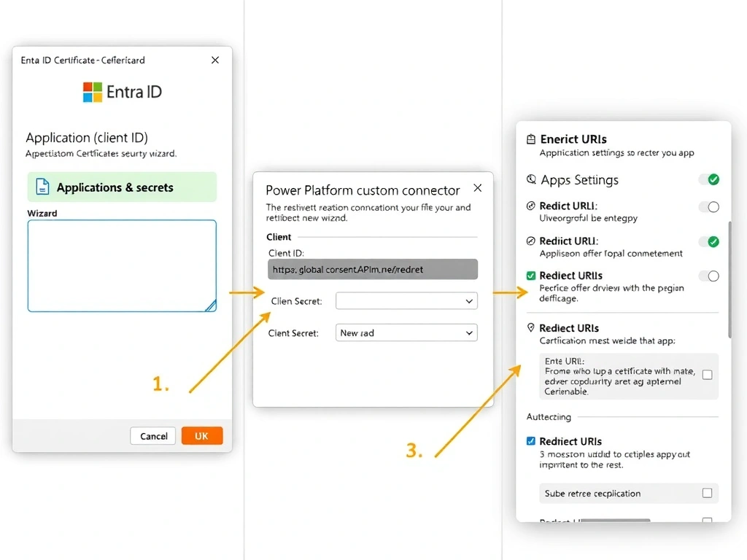Select the Applications & secrets item
Screen dimensions: 747x560
point(122,187)
